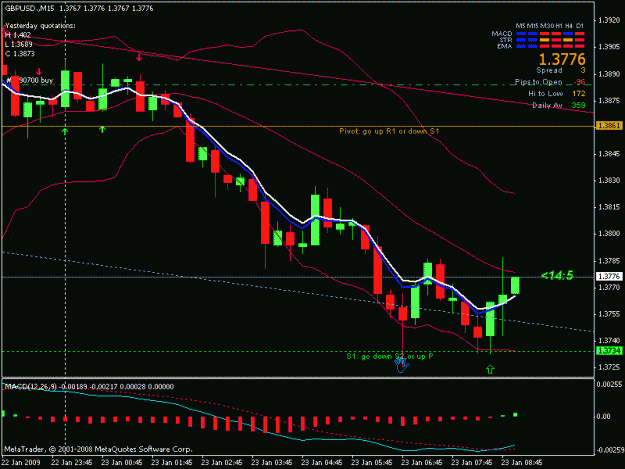Click the white 1.3776 current price tag
Viewport: 625px width, 469px height.
coord(609,277)
